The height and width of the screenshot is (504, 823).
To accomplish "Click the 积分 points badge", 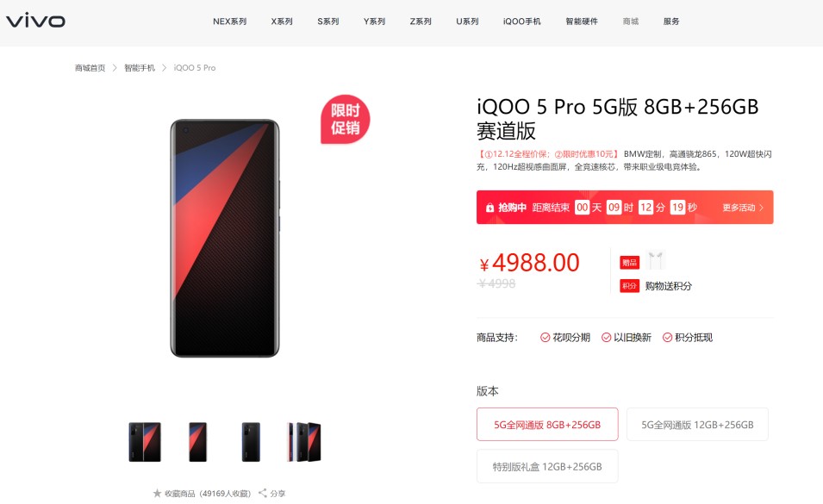I will tap(629, 286).
